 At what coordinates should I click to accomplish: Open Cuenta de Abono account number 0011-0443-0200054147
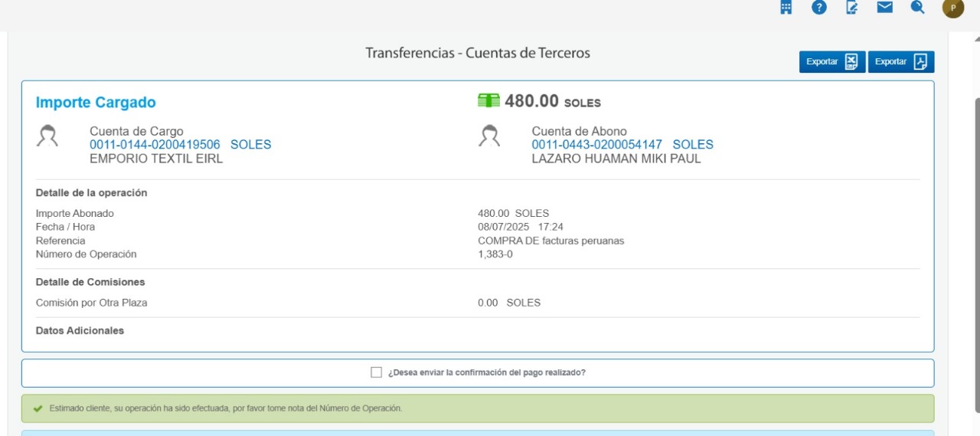[x=596, y=145]
